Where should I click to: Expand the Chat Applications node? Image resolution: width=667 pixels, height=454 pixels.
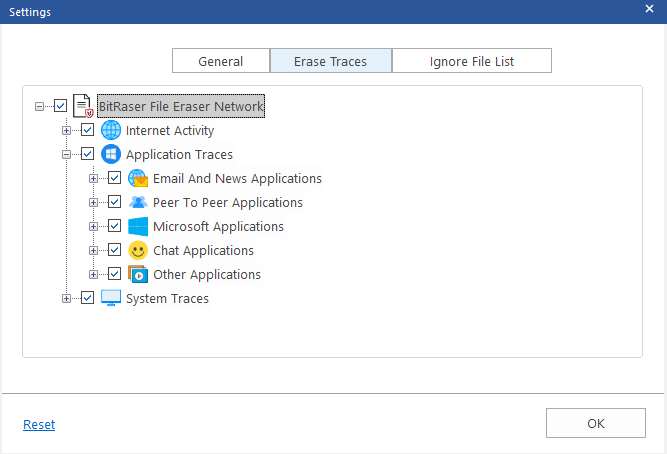pos(93,251)
